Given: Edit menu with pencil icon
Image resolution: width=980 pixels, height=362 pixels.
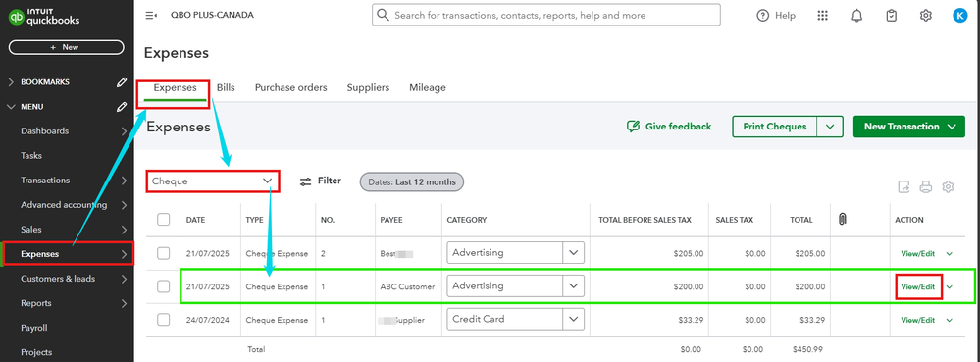Looking at the screenshot, I should point(122,107).
